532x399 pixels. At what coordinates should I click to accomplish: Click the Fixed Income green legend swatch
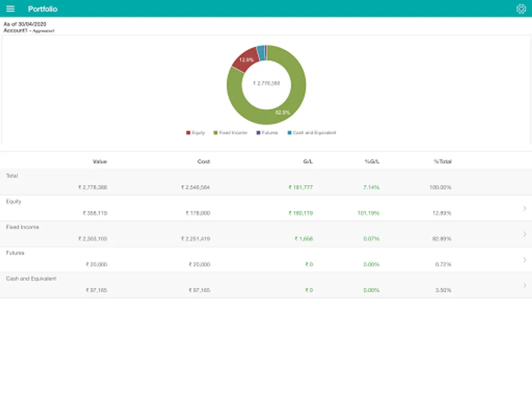pos(215,133)
